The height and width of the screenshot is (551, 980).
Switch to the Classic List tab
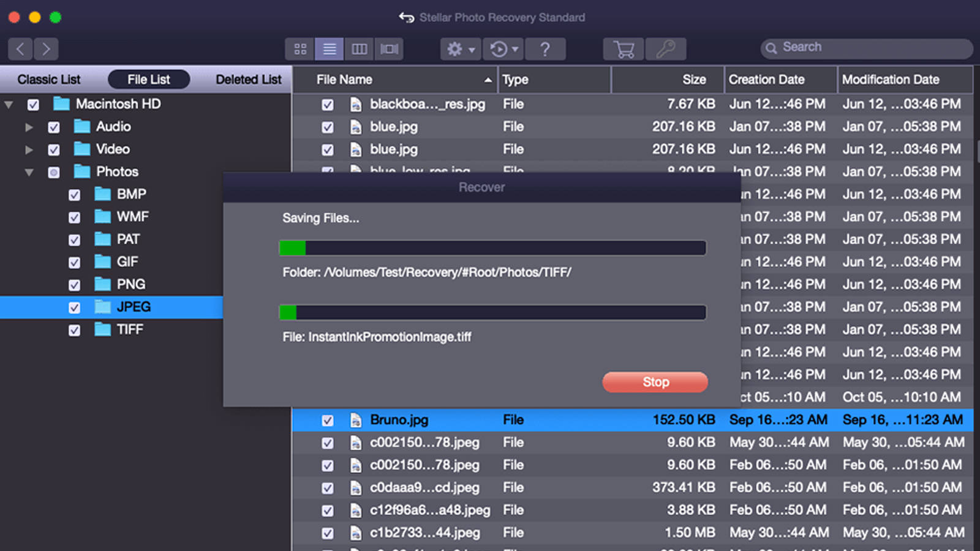49,80
